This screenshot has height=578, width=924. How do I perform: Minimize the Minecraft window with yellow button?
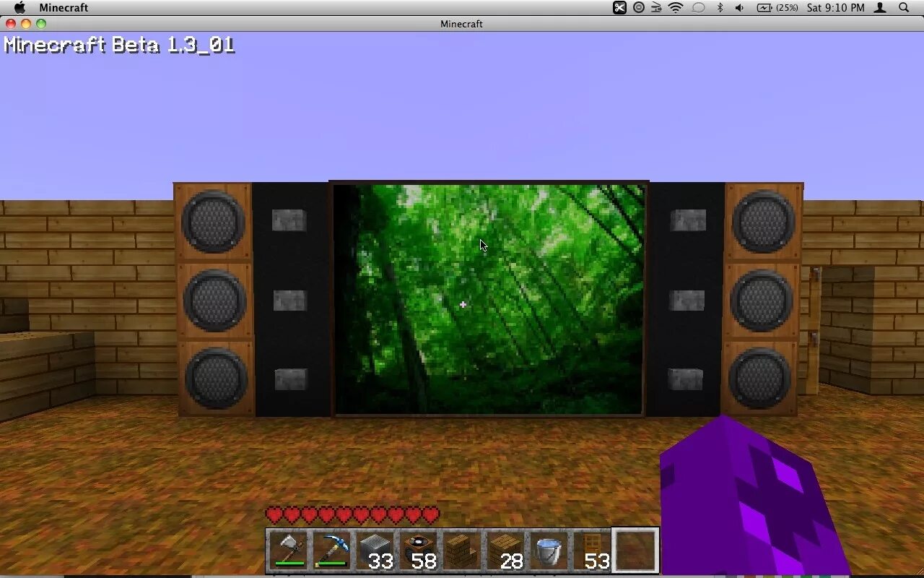tap(26, 24)
